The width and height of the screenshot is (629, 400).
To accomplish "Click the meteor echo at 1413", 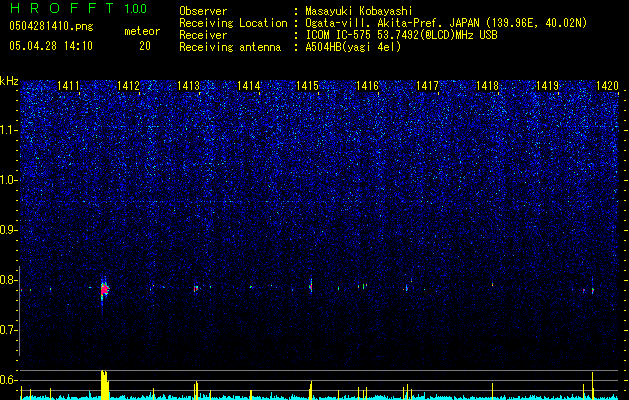I will tap(196, 288).
